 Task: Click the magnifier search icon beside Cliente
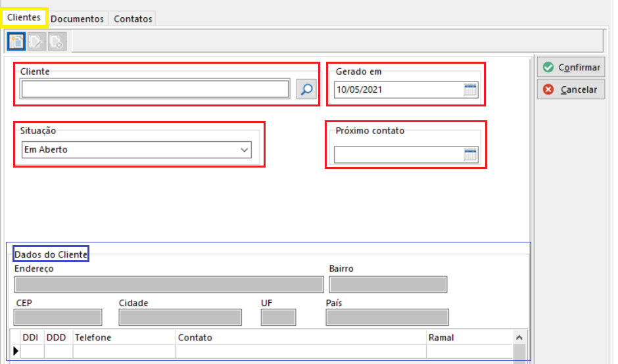pyautogui.click(x=306, y=89)
